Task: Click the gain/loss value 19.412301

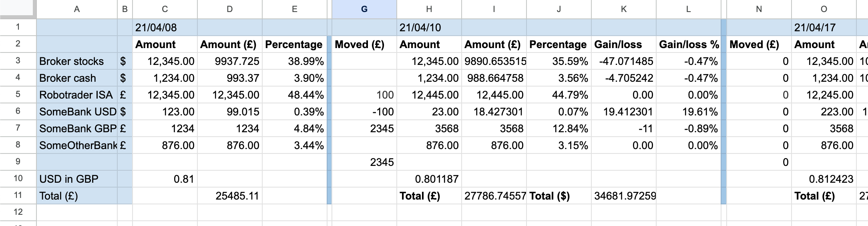Action: [624, 112]
